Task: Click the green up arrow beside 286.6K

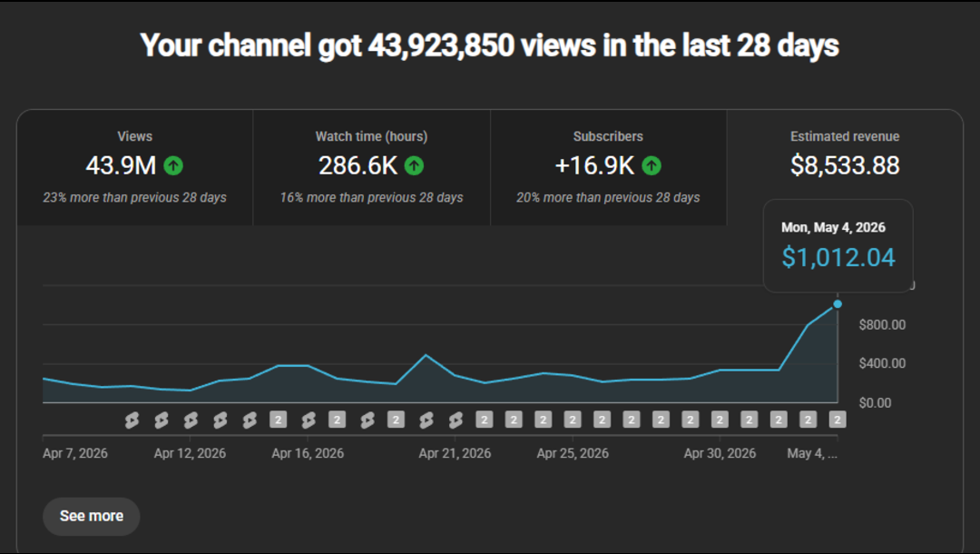Action: click(414, 165)
